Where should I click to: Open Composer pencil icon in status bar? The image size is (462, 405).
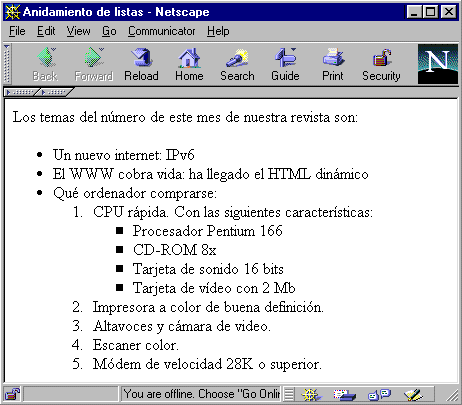coord(413,395)
